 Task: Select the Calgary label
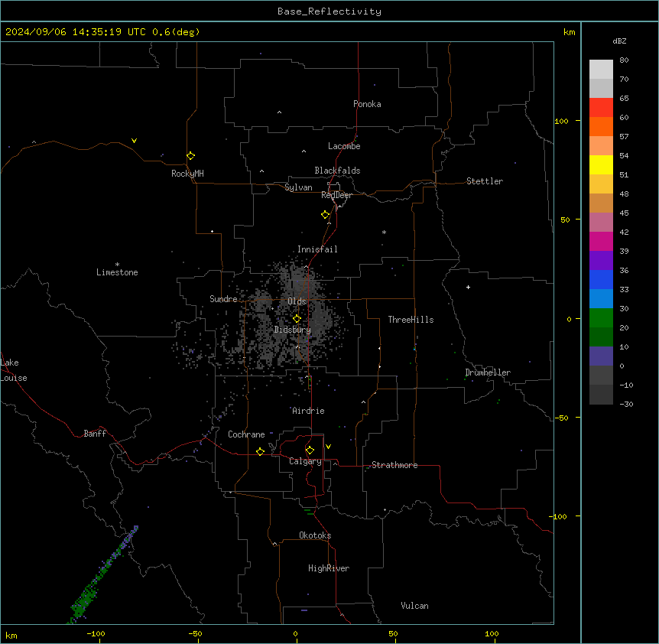(305, 461)
